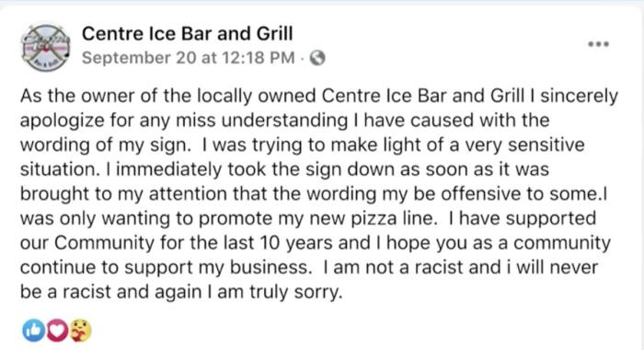Open the post timestamp September 20 at 12:18 PM
This screenshot has height=350, width=644.
tap(188, 58)
